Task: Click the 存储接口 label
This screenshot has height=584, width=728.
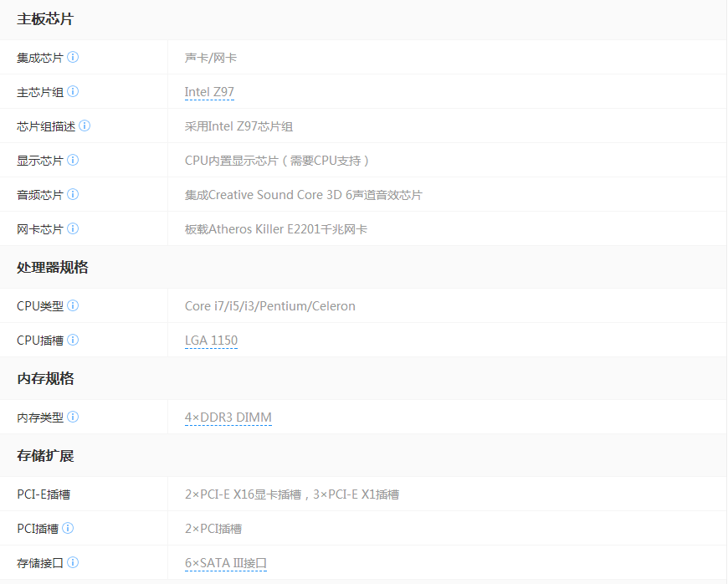Action: 40,564
